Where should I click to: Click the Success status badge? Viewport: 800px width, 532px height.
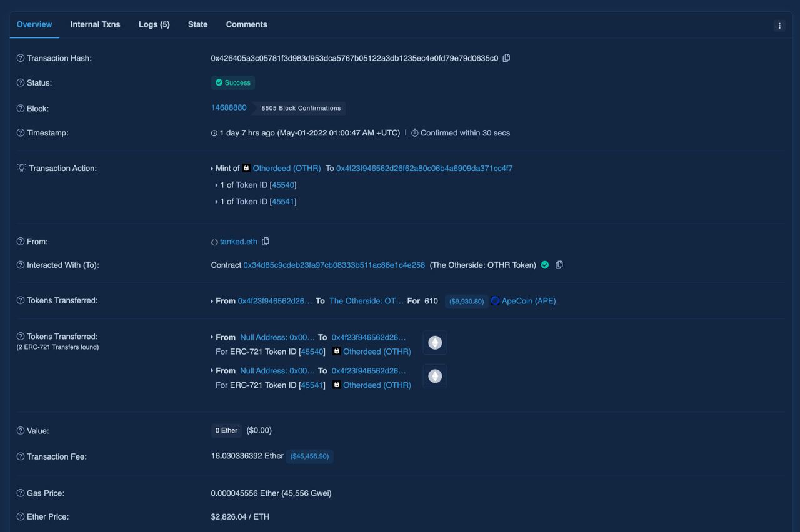point(233,82)
